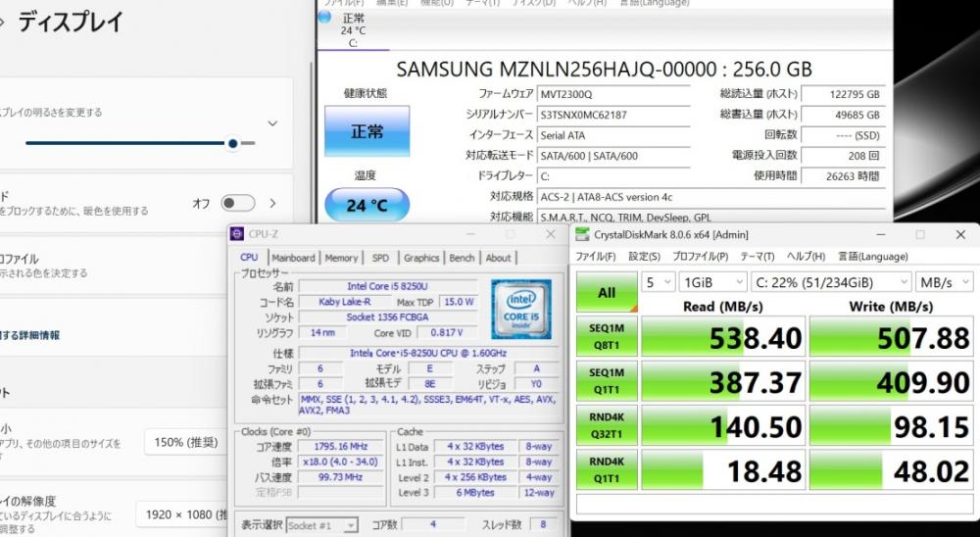Run the RND4K Q32T1 test
980x537 pixels.
pyautogui.click(x=607, y=425)
